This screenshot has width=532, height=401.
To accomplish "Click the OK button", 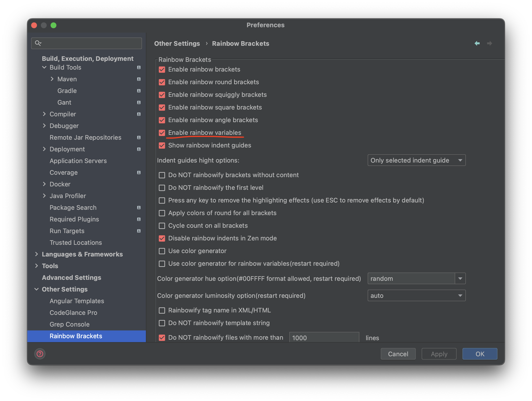I will (x=479, y=354).
